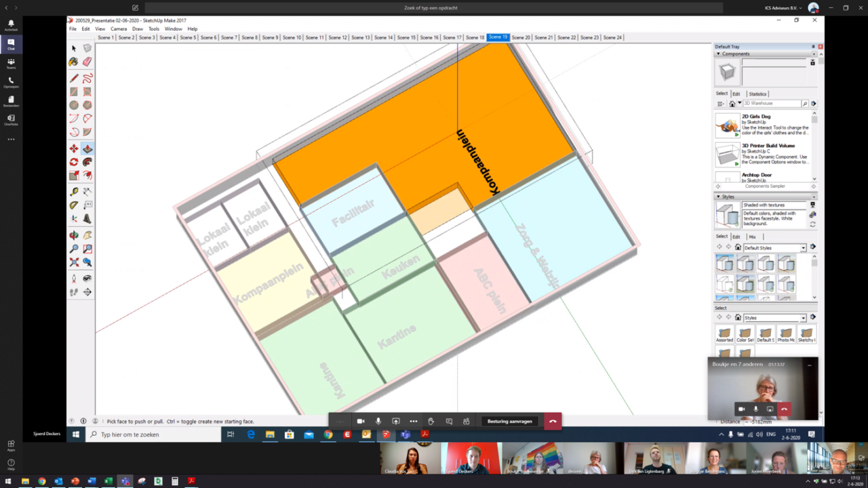The height and width of the screenshot is (488, 868).
Task: Click the 3D Warehouse search field
Action: pos(772,104)
